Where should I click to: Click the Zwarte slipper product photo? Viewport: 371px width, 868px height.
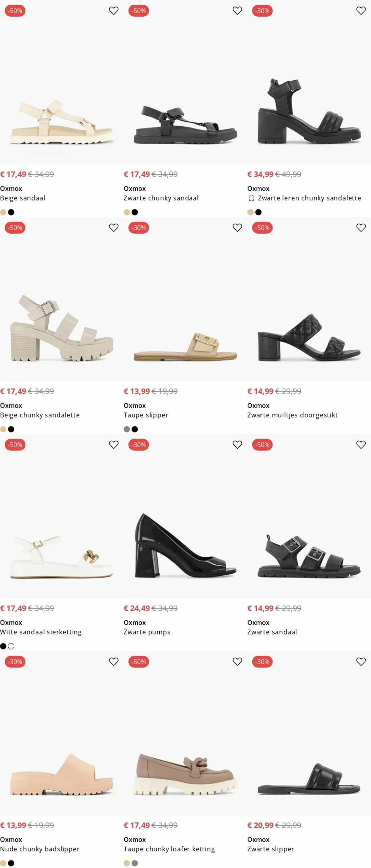point(309,778)
